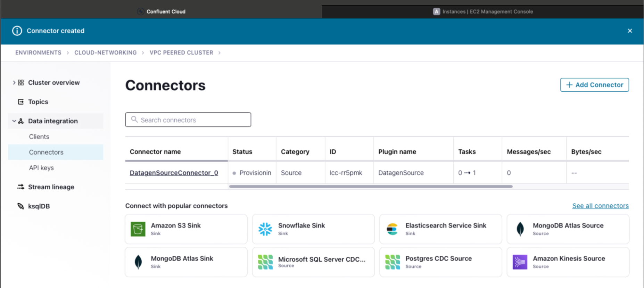Image resolution: width=644 pixels, height=288 pixels.
Task: Click the DatagenSource plugin name cell
Action: [413, 173]
